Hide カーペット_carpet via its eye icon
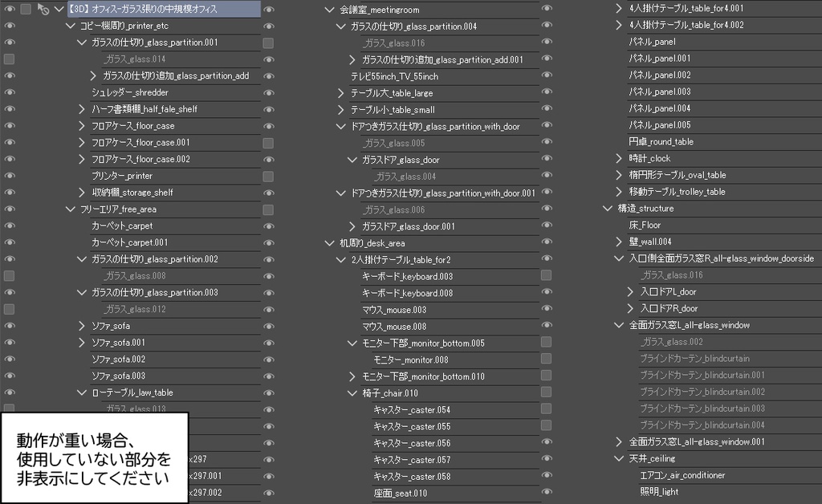The image size is (822, 504). pos(10,226)
